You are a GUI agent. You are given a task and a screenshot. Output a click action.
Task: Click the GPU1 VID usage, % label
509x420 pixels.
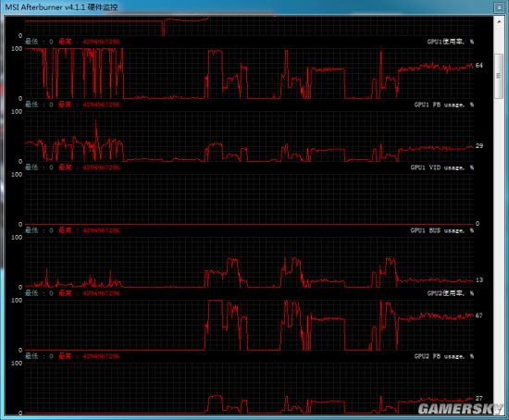tap(441, 167)
